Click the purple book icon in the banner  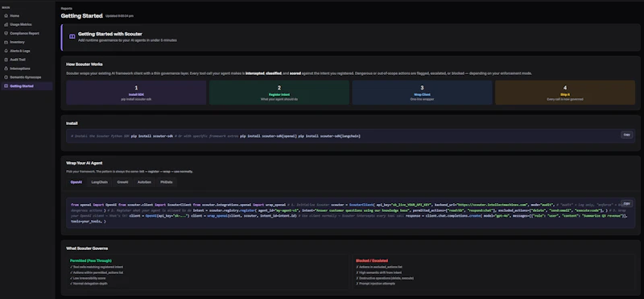coord(72,36)
